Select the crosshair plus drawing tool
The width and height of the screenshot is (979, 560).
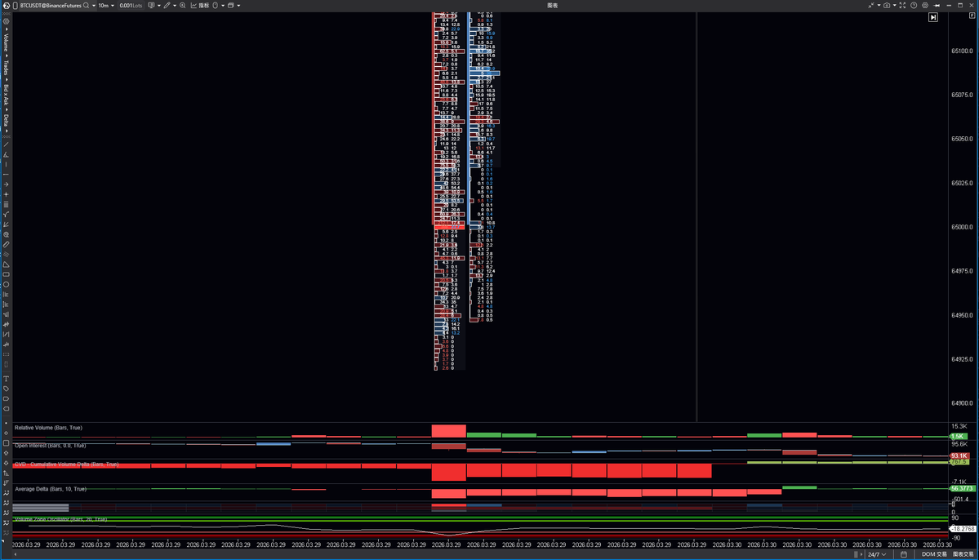coord(7,194)
